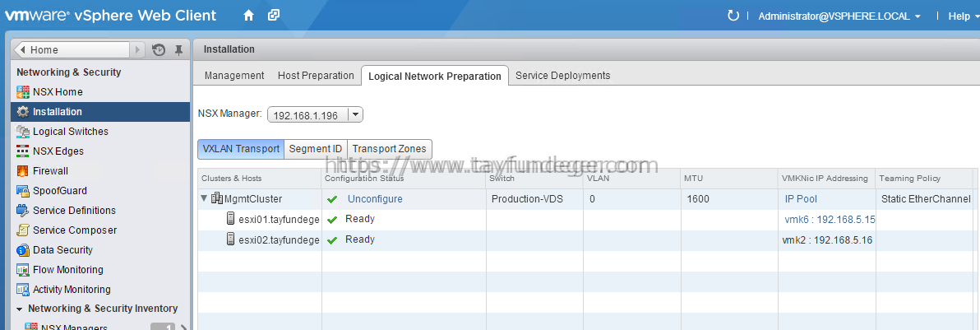The image size is (980, 330).
Task: Click the Service Composer icon
Action: 23,230
